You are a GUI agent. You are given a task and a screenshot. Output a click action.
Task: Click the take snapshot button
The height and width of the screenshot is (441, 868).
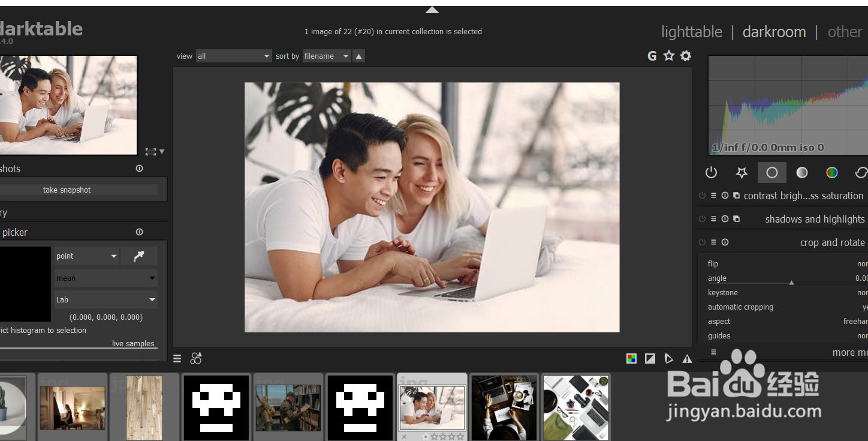79,190
